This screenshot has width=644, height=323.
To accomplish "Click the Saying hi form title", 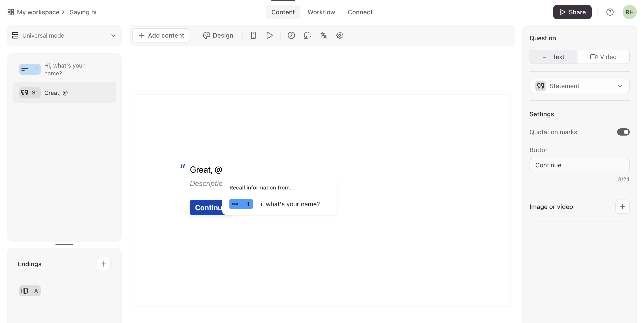I will 83,12.
